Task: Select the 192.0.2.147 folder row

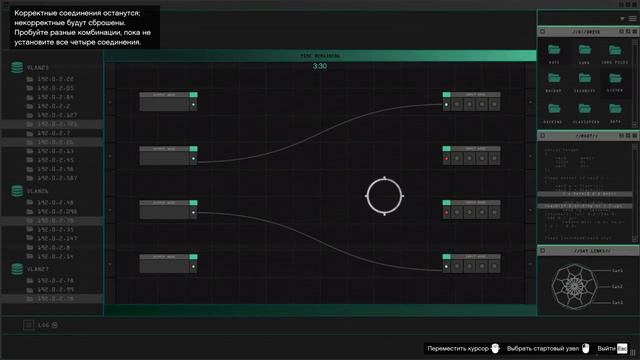Action: click(x=52, y=238)
